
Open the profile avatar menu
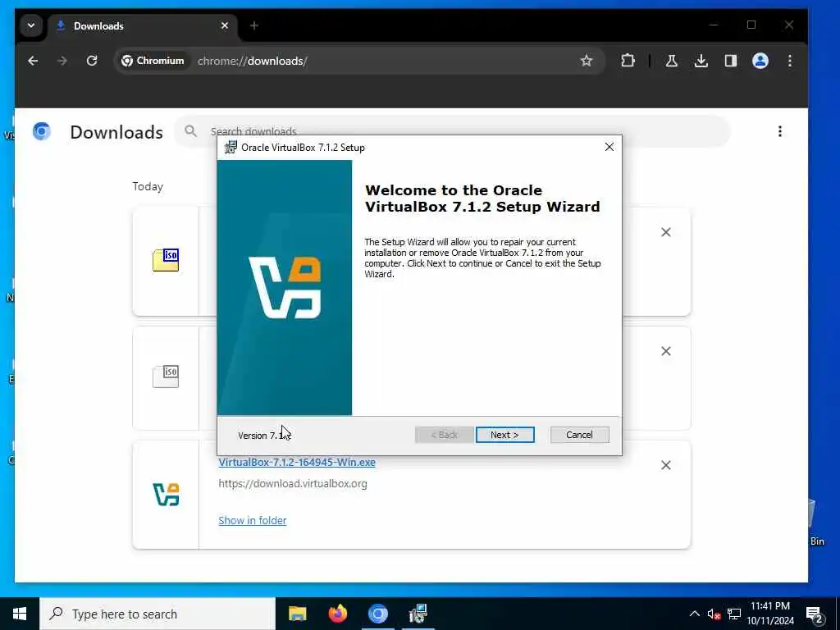(x=760, y=61)
